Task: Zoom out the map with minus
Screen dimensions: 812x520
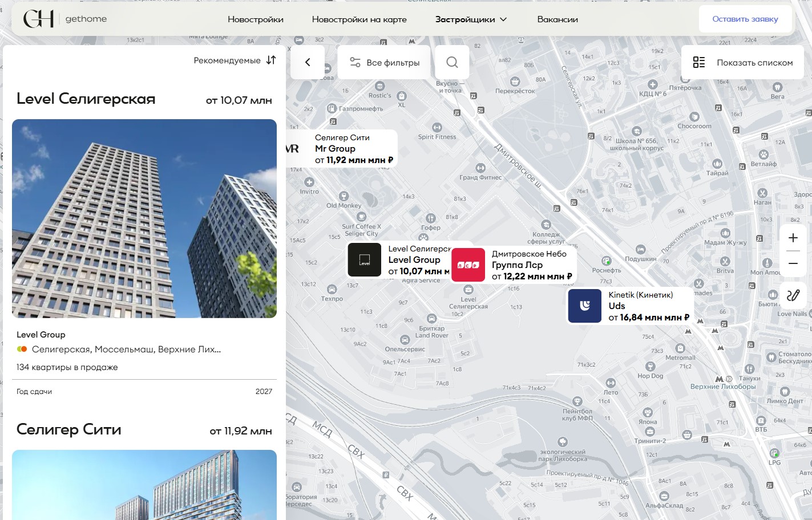Action: 793,263
